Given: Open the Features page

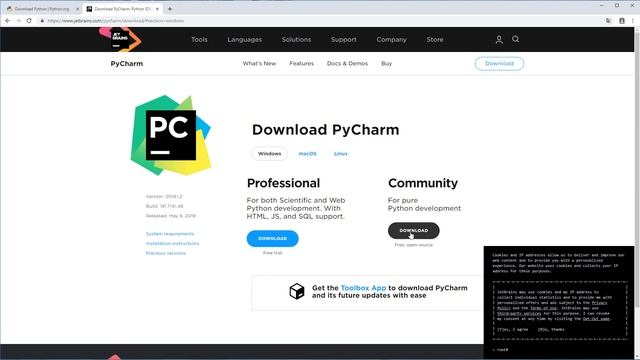Looking at the screenshot, I should coord(302,64).
